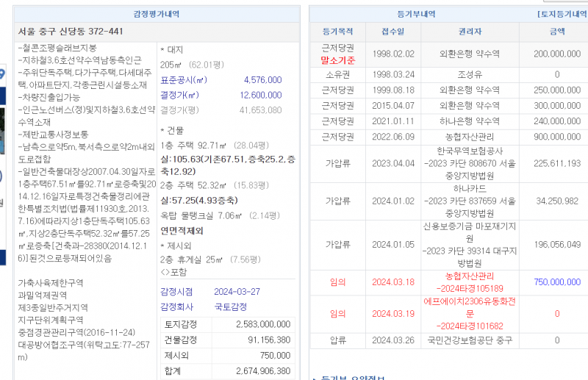Click the 권리자 column header
Viewport: 588px width, 380px height.
tap(470, 32)
